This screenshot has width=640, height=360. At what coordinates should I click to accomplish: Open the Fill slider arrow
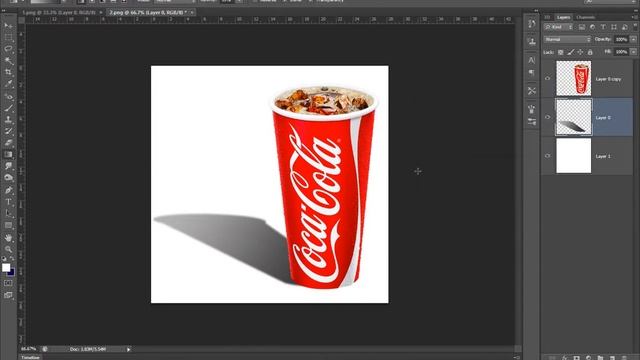coord(633,52)
